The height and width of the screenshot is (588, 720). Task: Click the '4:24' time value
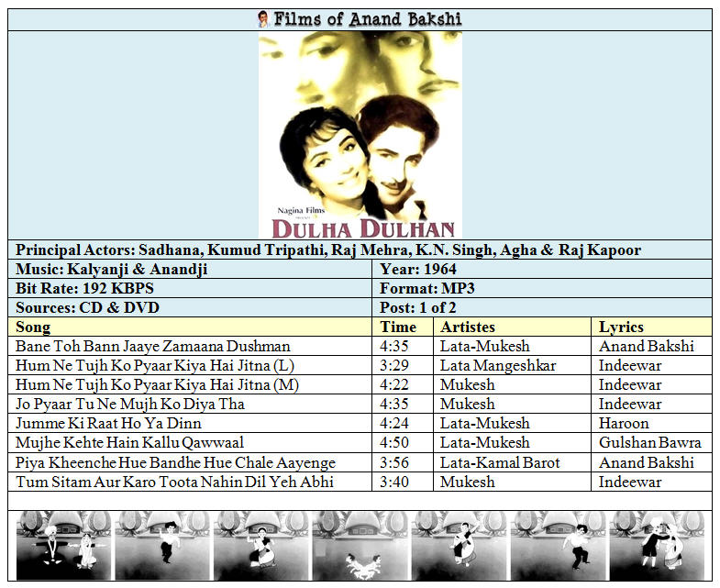coord(394,424)
